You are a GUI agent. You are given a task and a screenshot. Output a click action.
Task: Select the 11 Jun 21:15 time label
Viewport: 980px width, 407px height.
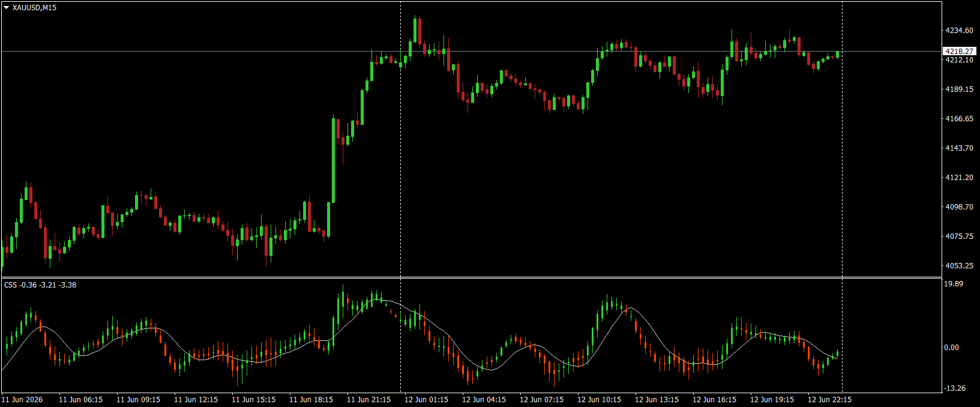[368, 400]
